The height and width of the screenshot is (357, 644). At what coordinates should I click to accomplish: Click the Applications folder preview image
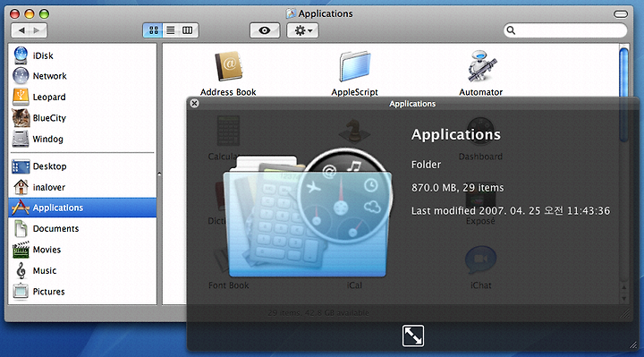(x=307, y=213)
